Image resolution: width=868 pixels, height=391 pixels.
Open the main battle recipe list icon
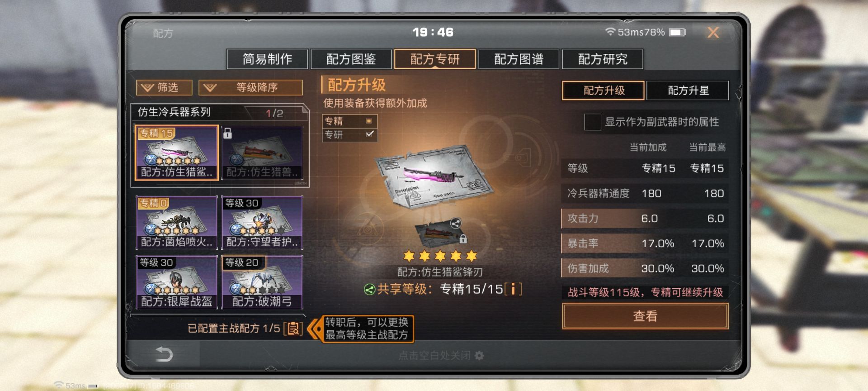(x=293, y=329)
